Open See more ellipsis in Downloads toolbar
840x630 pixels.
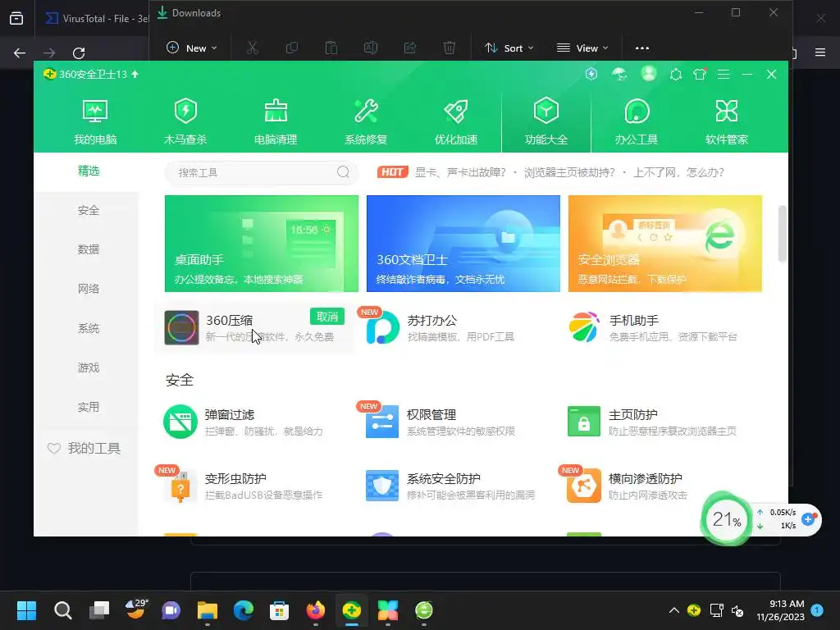[641, 48]
